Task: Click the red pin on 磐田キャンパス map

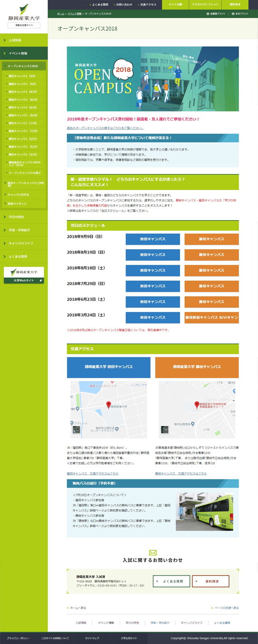Action: tap(108, 405)
